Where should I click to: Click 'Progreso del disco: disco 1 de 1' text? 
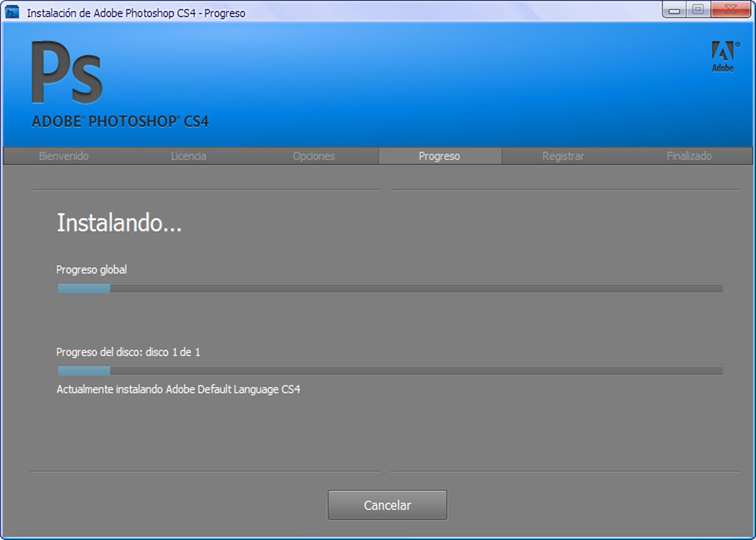pos(128,352)
